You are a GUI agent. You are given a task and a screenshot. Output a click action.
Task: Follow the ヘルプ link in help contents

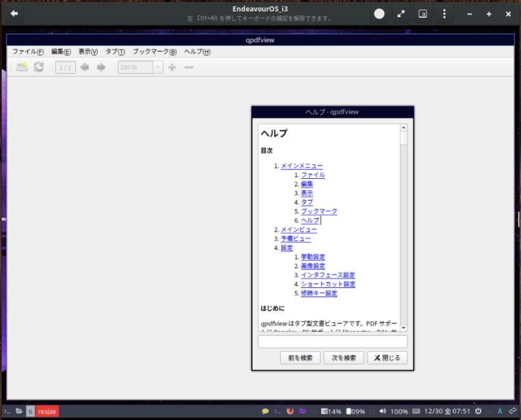tap(310, 220)
